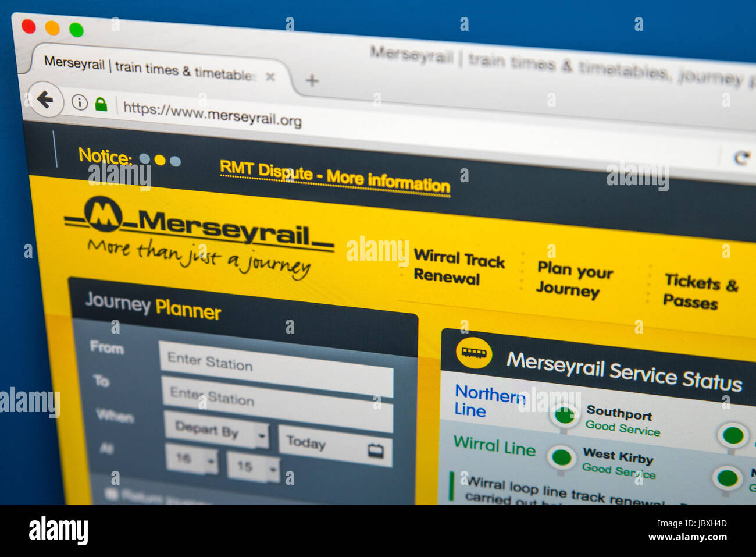Click the Southport green status indicator

tap(564, 416)
